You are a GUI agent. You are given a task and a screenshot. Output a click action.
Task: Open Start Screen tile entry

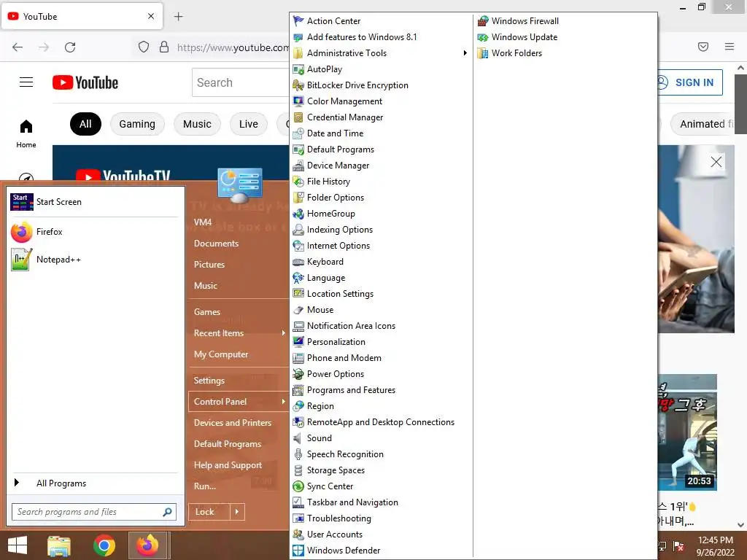click(x=94, y=202)
